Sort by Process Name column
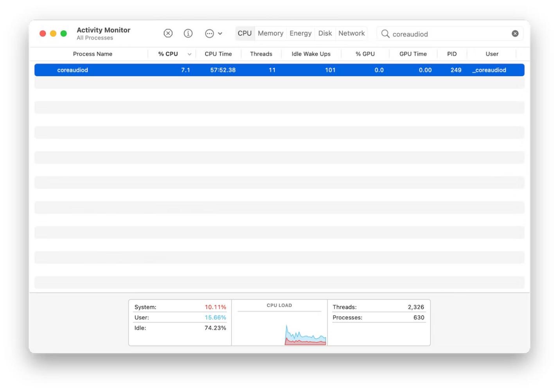Image resolution: width=559 pixels, height=392 pixels. [93, 54]
